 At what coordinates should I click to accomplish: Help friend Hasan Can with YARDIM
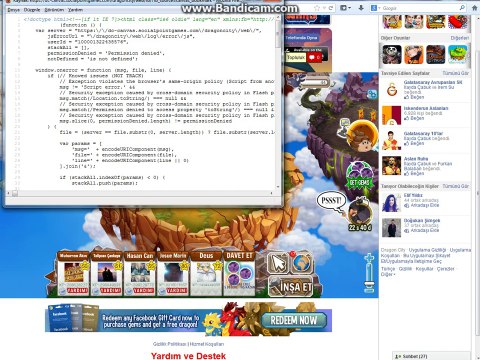(143, 290)
